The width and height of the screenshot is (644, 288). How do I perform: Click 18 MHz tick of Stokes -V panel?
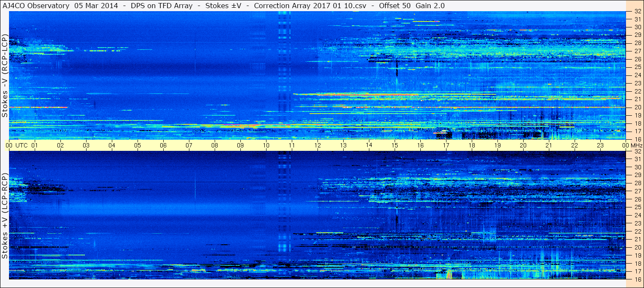pyautogui.click(x=637, y=123)
